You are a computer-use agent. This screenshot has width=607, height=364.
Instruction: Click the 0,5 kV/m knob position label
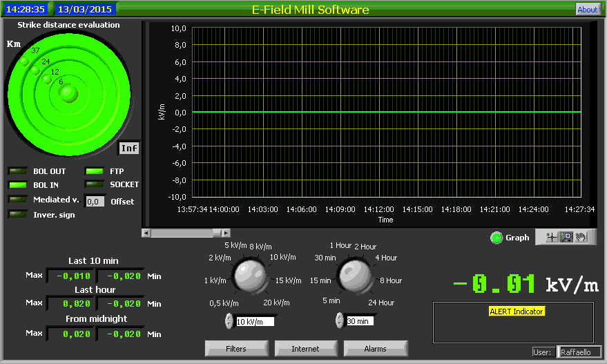point(224,303)
